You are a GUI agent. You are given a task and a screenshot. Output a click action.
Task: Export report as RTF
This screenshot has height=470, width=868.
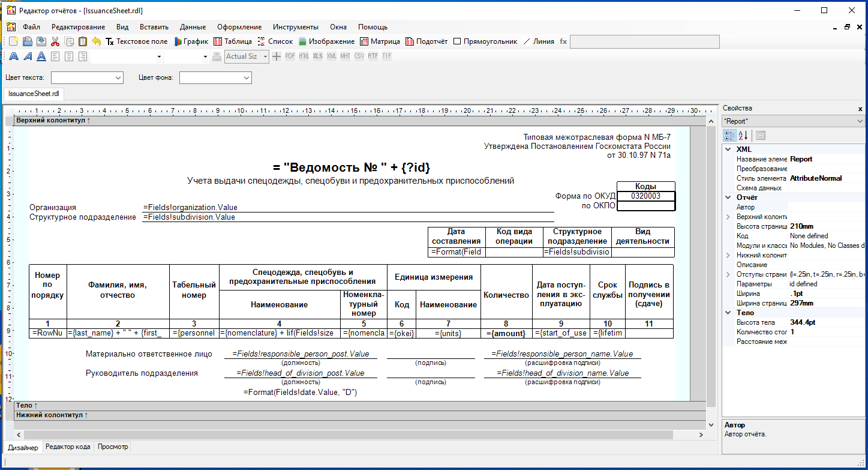[x=373, y=56]
